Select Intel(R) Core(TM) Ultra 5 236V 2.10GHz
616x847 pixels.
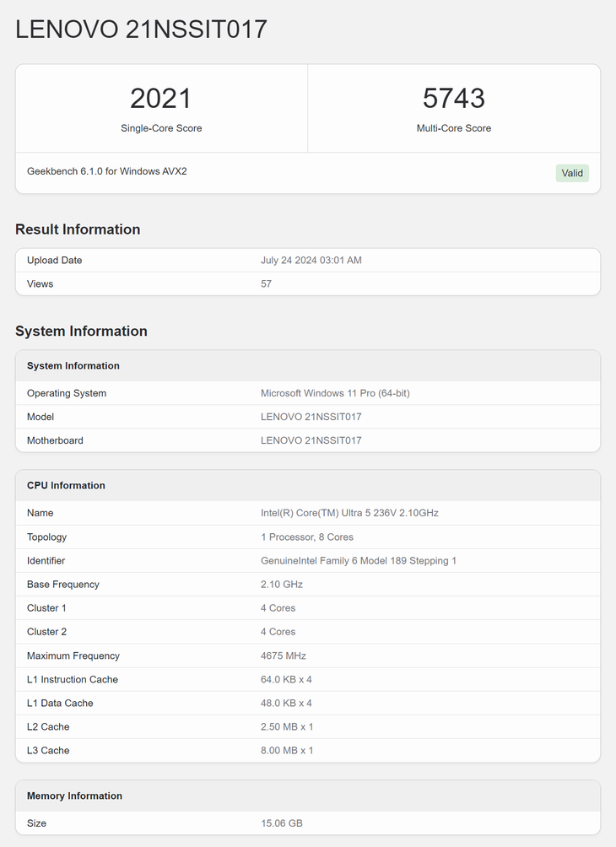[349, 513]
